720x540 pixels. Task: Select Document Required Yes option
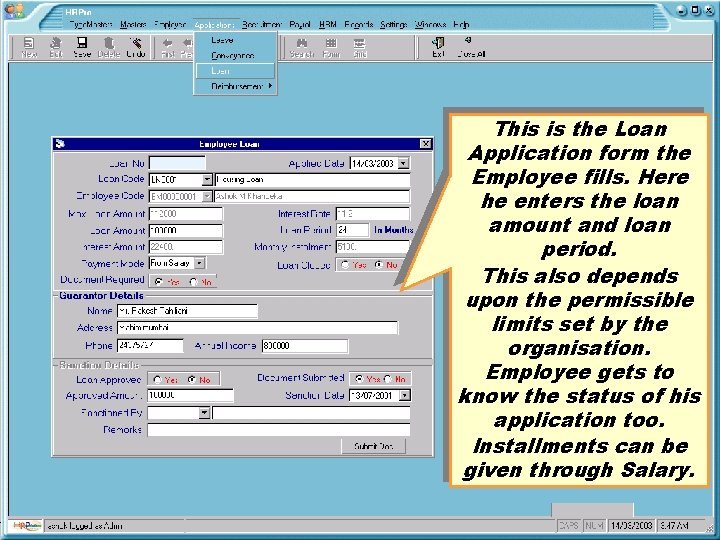pyautogui.click(x=158, y=281)
